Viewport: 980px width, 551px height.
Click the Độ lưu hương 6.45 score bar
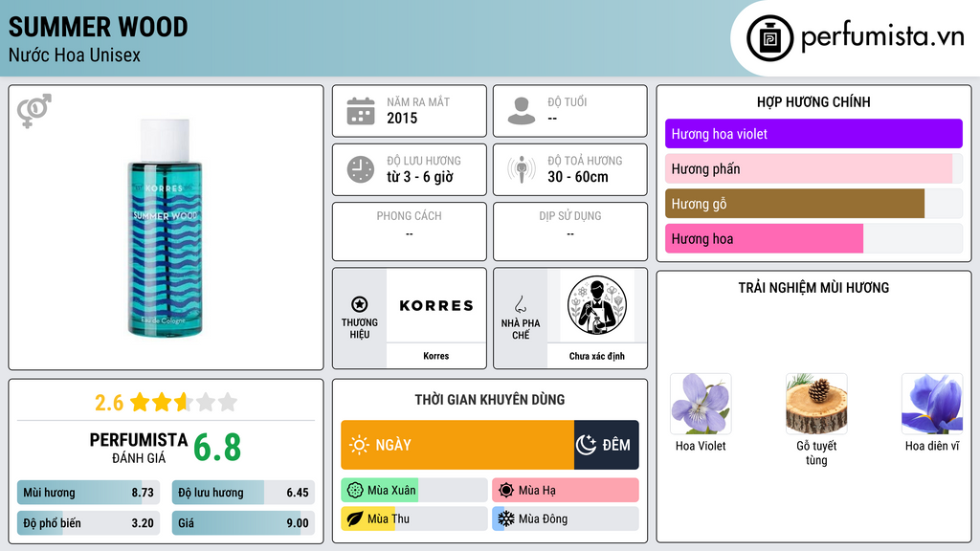(243, 493)
